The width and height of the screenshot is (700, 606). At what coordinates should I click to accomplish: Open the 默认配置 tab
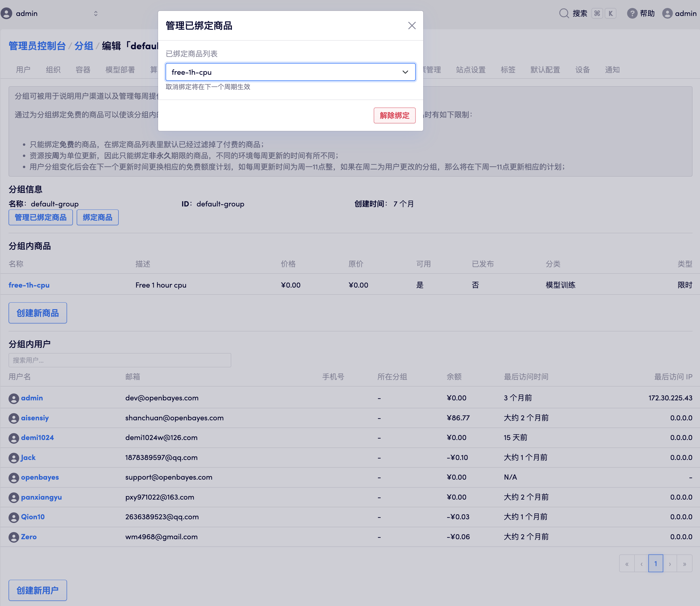pyautogui.click(x=545, y=70)
